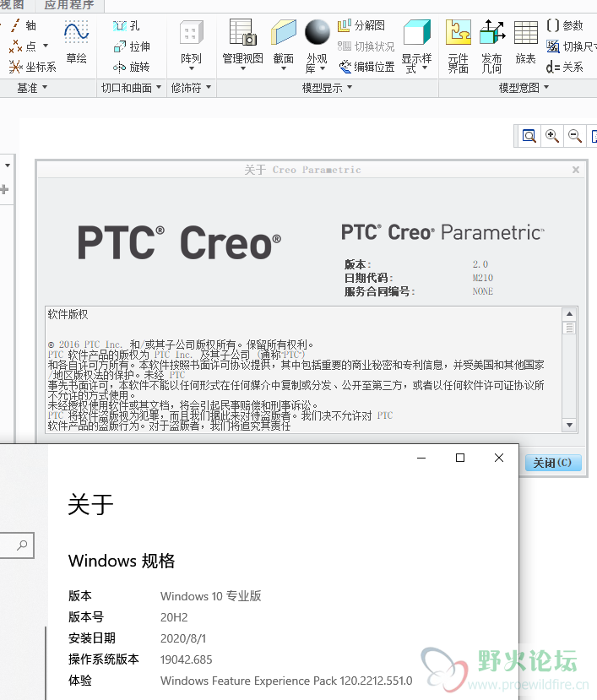Click Edit Position (编辑位置)
Viewport: 597px width, 700px height.
point(366,67)
